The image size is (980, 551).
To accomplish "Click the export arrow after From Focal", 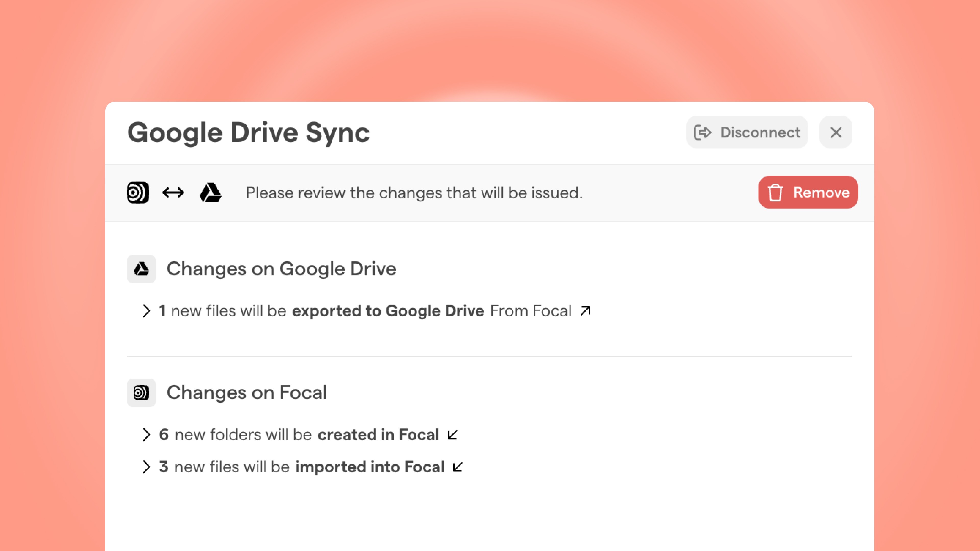I will point(585,311).
